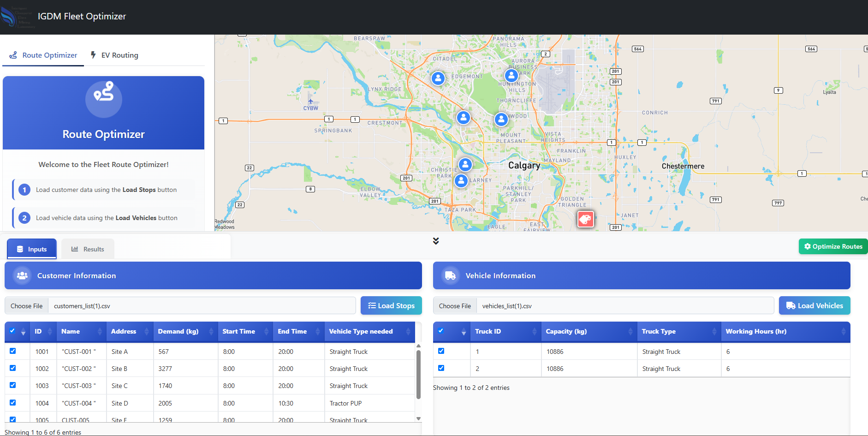This screenshot has width=868, height=436.
Task: Click "Showing 1 to 2 of 2 entries" text
Action: click(x=471, y=388)
